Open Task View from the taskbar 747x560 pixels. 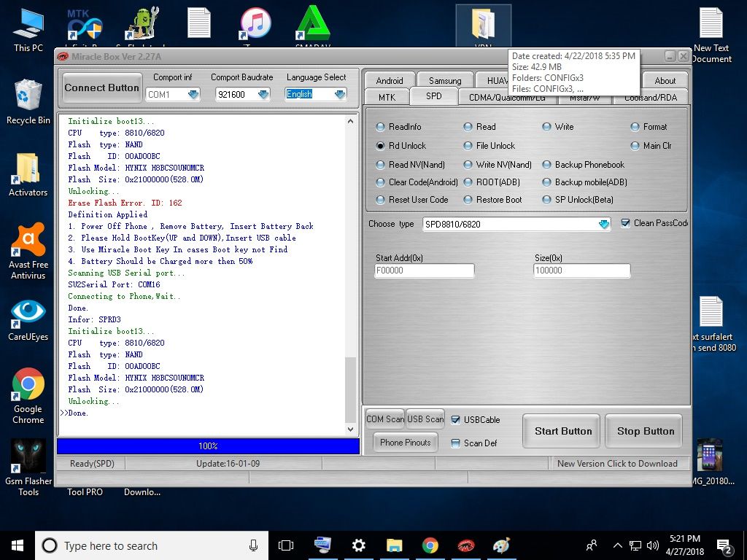pos(286,545)
